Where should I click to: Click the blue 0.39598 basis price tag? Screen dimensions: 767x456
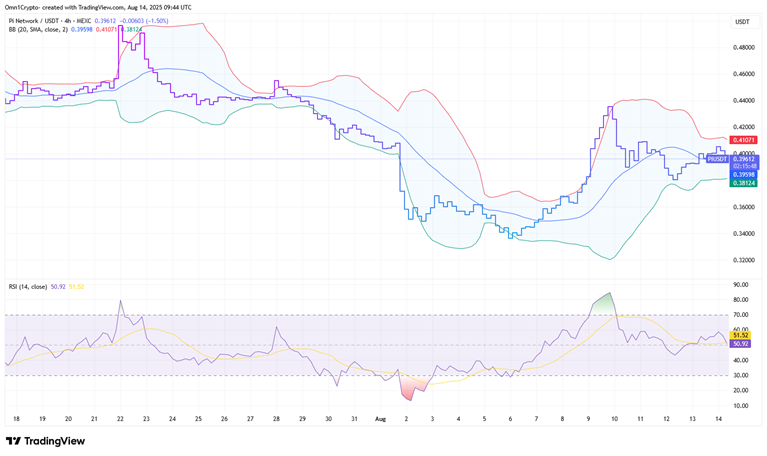pyautogui.click(x=745, y=175)
